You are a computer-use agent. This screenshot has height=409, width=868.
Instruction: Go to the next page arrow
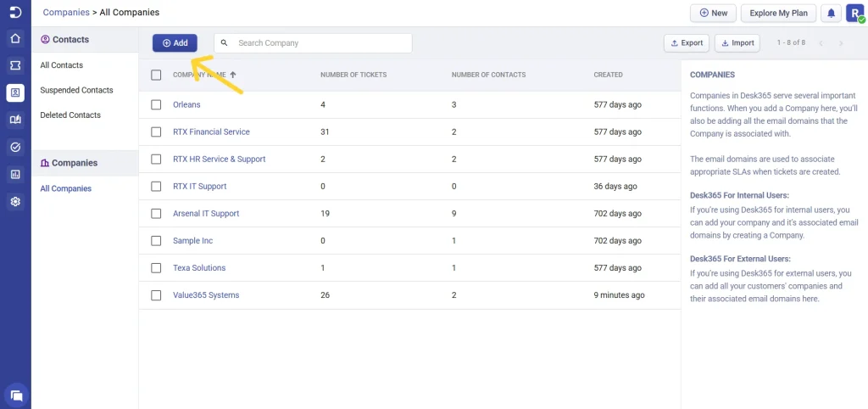point(841,42)
